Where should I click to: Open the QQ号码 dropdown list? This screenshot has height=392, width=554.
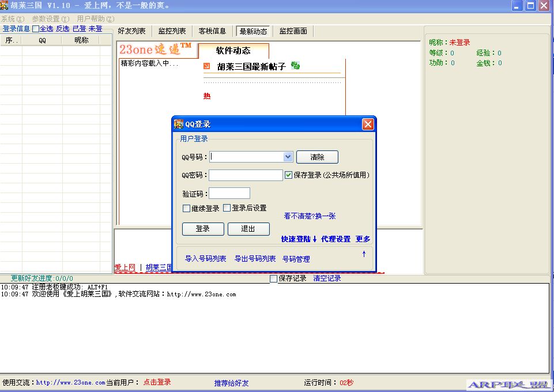point(288,157)
